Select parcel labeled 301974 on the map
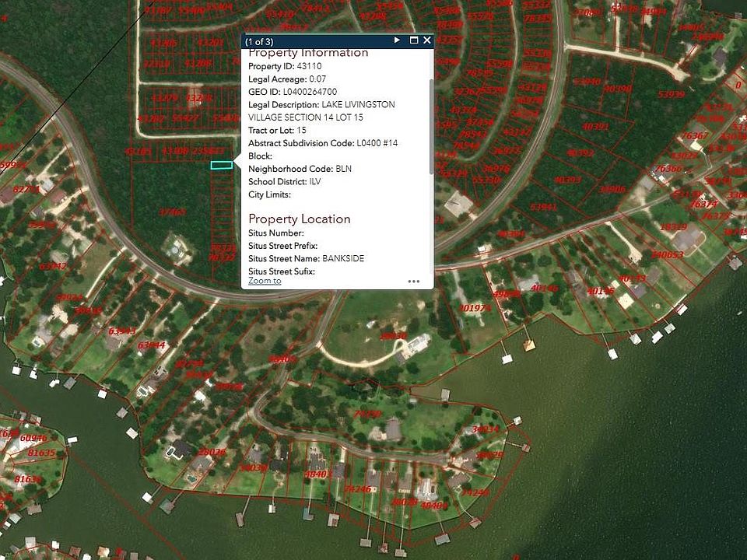The height and width of the screenshot is (560, 747). (475, 308)
